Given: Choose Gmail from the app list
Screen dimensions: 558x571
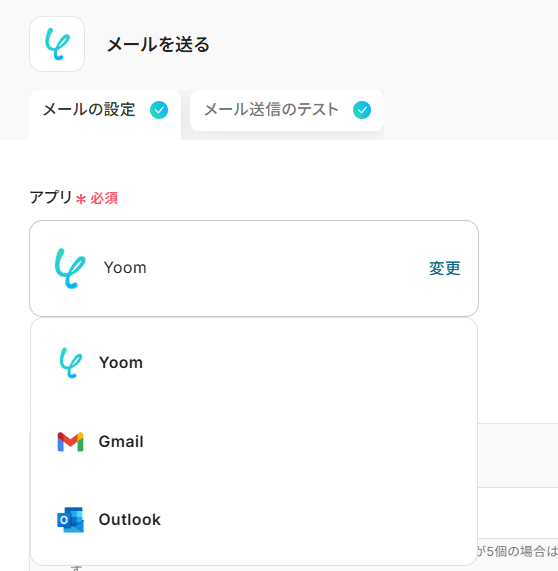Looking at the screenshot, I should 254,441.
